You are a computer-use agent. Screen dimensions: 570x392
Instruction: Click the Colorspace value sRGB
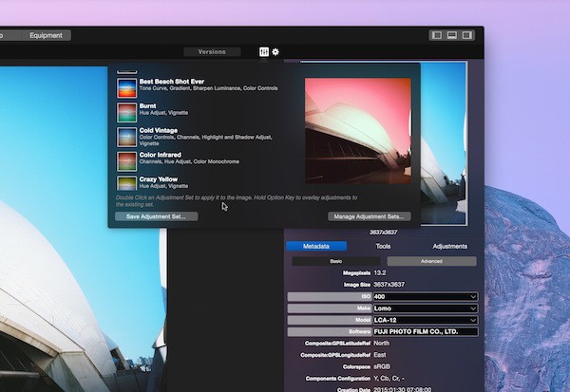382,366
